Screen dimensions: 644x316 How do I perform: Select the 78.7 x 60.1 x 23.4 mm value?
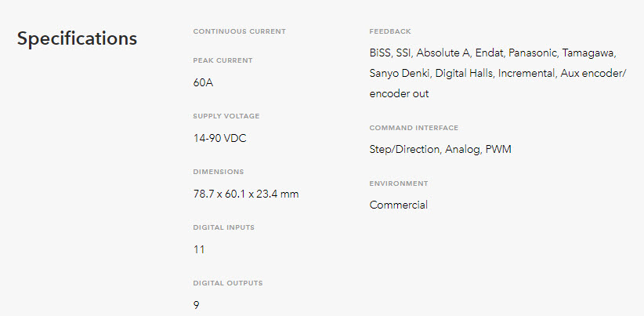[x=246, y=194]
